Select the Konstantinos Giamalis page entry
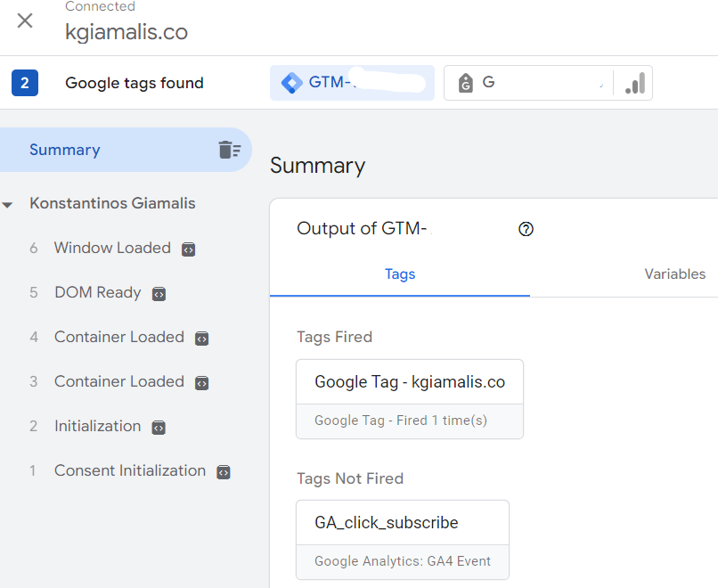The image size is (718, 588). 112,203
